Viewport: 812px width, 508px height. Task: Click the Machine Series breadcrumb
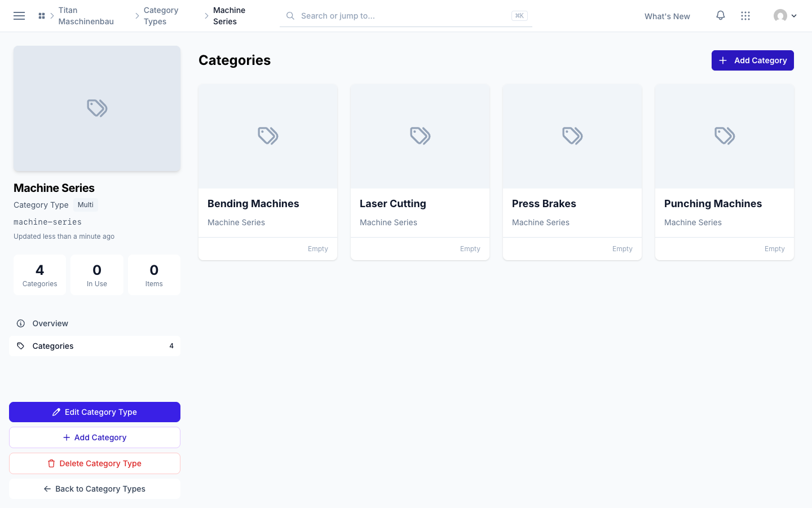[x=230, y=16]
